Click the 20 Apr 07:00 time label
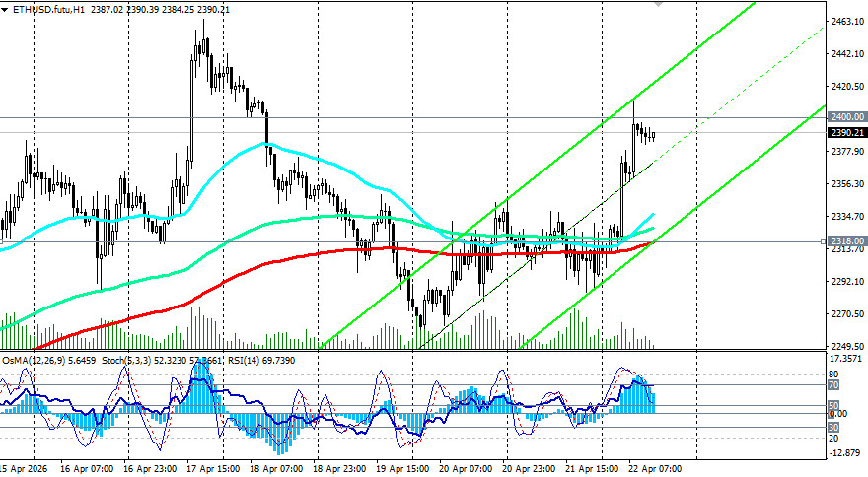The width and height of the screenshot is (868, 477). coord(466,469)
